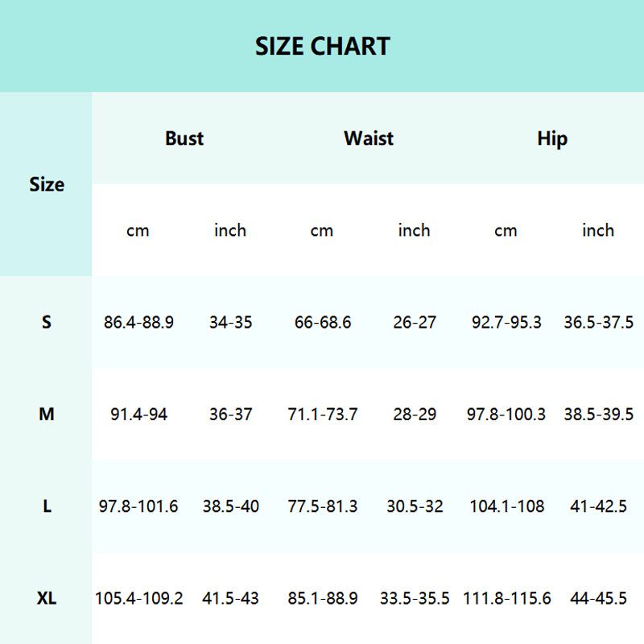Select the Waist column header
Screen dimensions: 644x644
click(x=369, y=138)
